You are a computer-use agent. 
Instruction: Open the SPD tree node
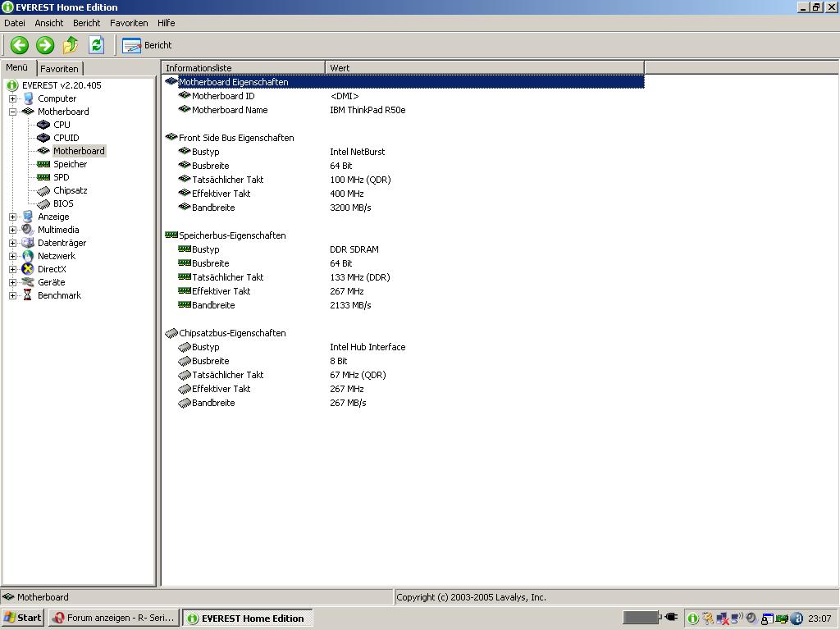pos(61,177)
